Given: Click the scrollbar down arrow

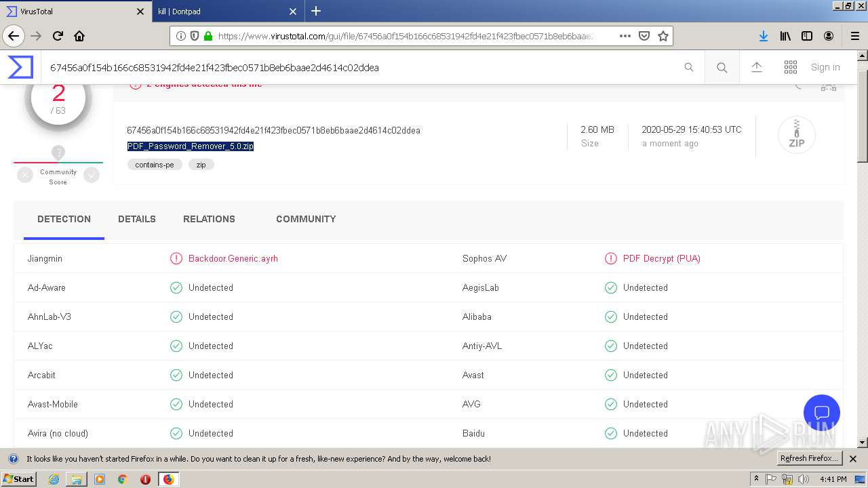Looking at the screenshot, I should click(863, 443).
